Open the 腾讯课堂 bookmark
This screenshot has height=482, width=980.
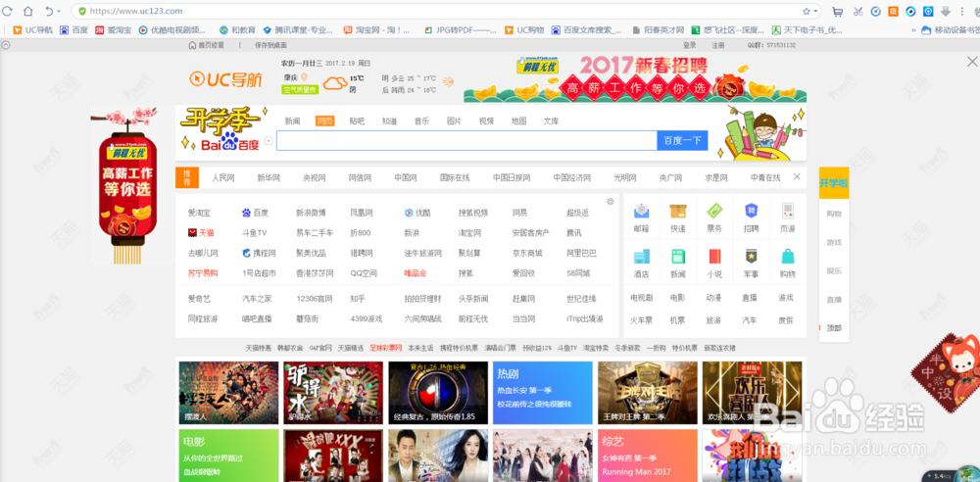click(x=298, y=29)
